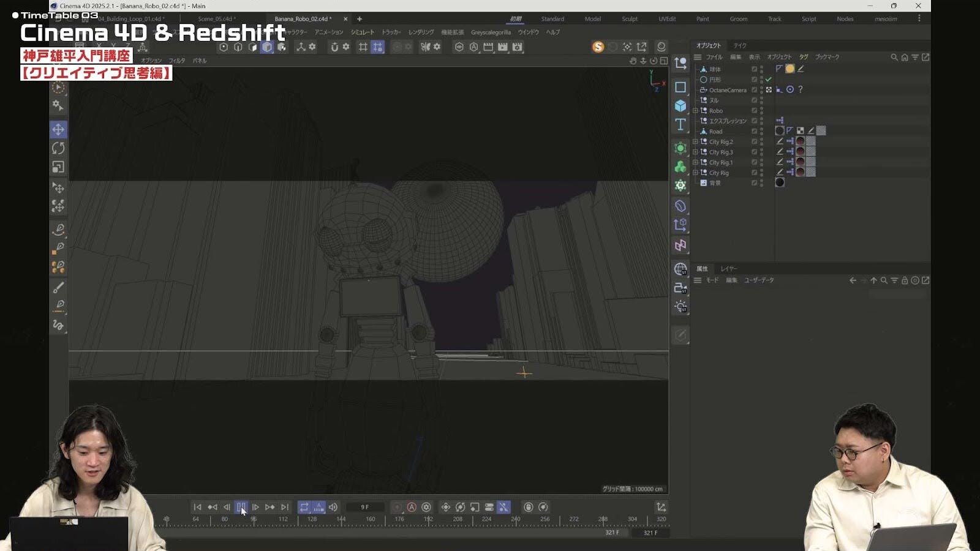Pause playback with the highlighted pause button
The image size is (980, 551).
241,507
